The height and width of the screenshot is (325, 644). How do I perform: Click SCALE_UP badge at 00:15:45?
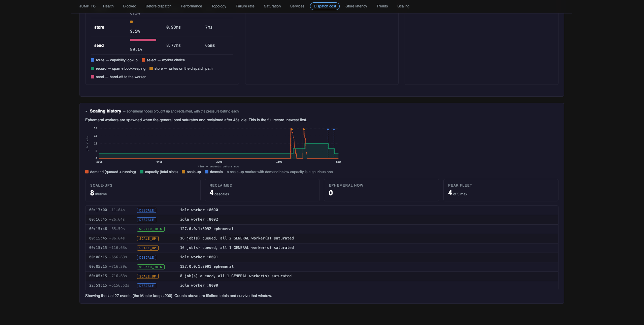click(x=147, y=238)
